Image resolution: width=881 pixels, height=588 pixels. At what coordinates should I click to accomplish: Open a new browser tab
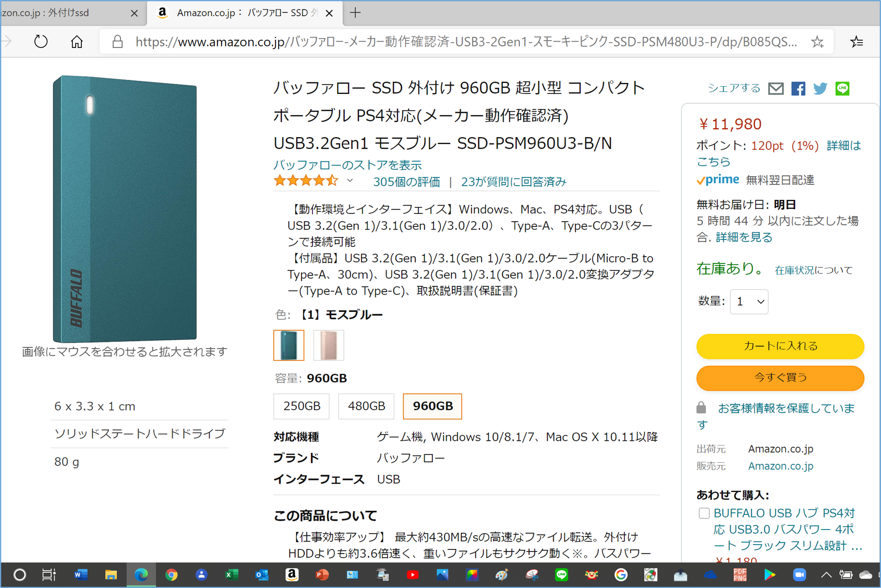point(355,13)
